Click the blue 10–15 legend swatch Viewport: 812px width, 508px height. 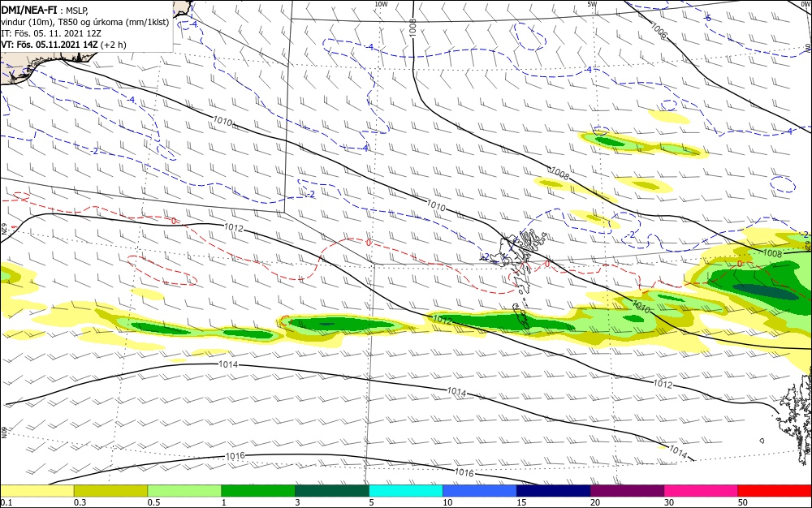pos(480,491)
